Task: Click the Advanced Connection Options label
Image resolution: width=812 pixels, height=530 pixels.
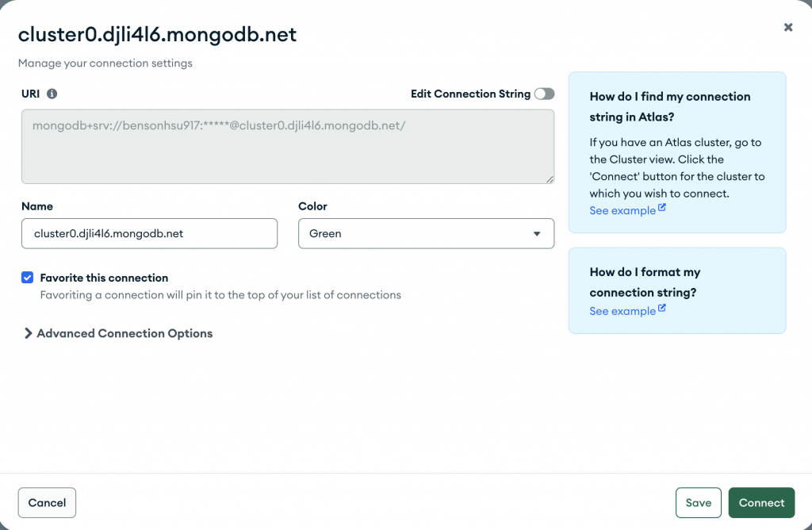Action: (124, 333)
